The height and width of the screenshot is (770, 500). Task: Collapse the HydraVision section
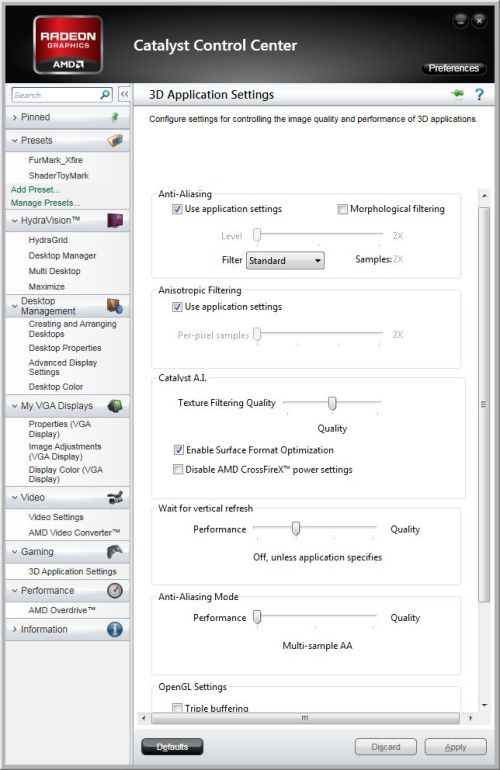[14, 220]
